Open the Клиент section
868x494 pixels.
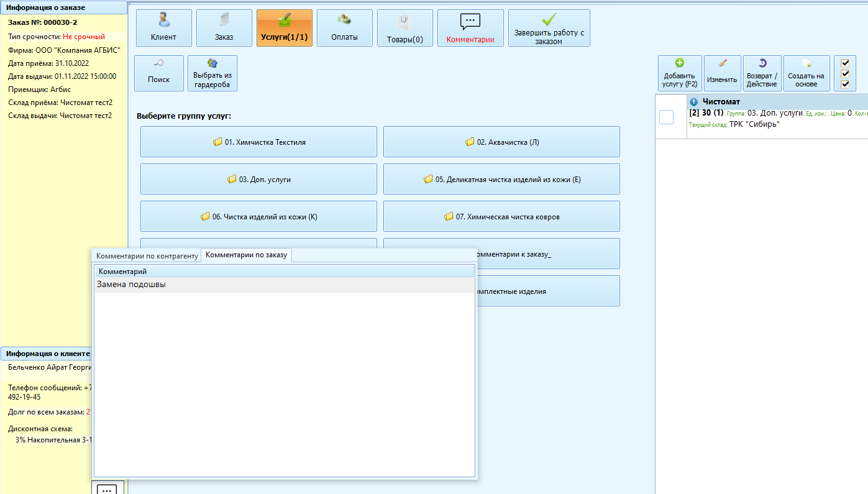tap(163, 28)
